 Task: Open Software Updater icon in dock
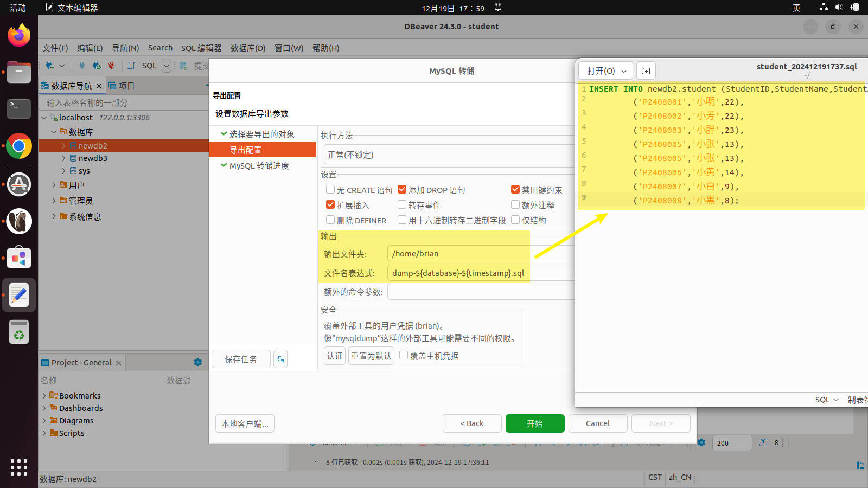tap(19, 184)
